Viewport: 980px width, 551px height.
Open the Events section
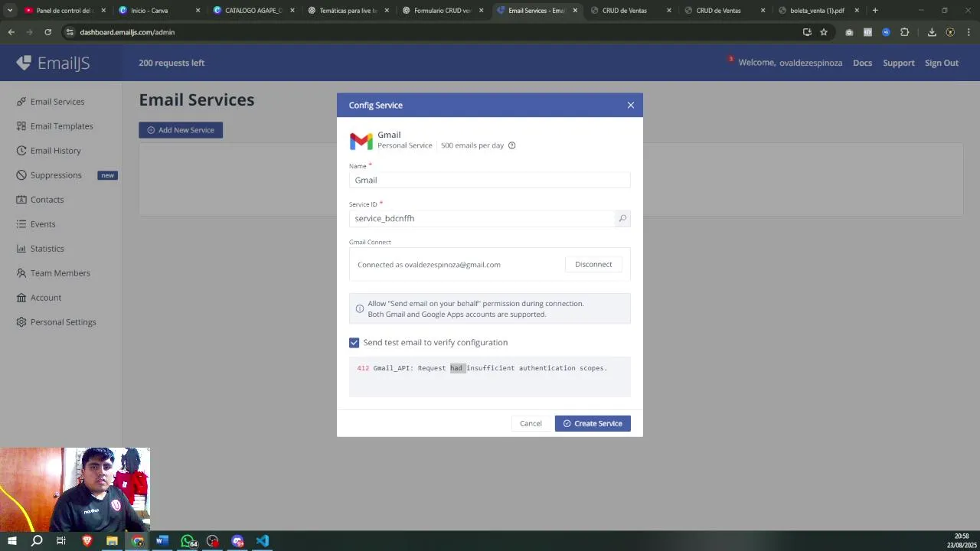tap(36, 224)
